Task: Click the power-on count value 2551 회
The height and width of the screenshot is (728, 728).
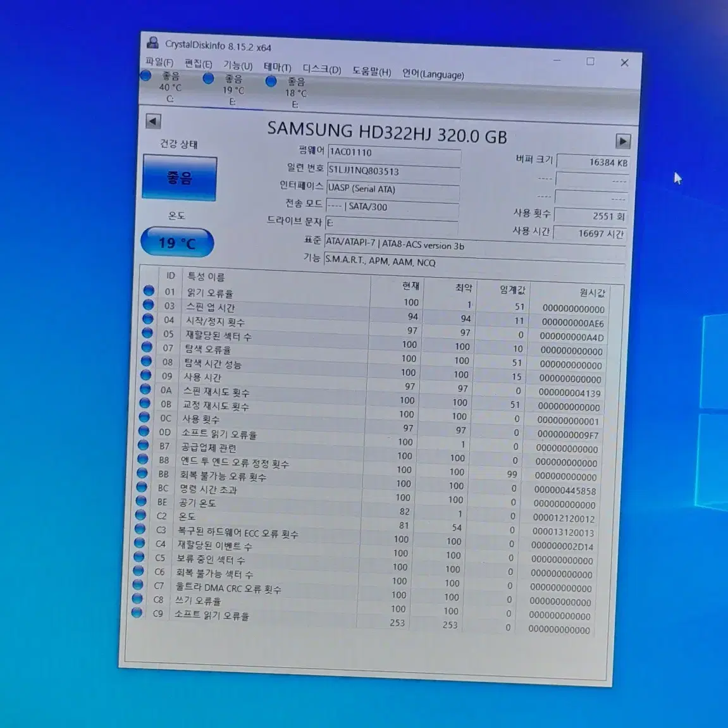Action: tap(591, 216)
